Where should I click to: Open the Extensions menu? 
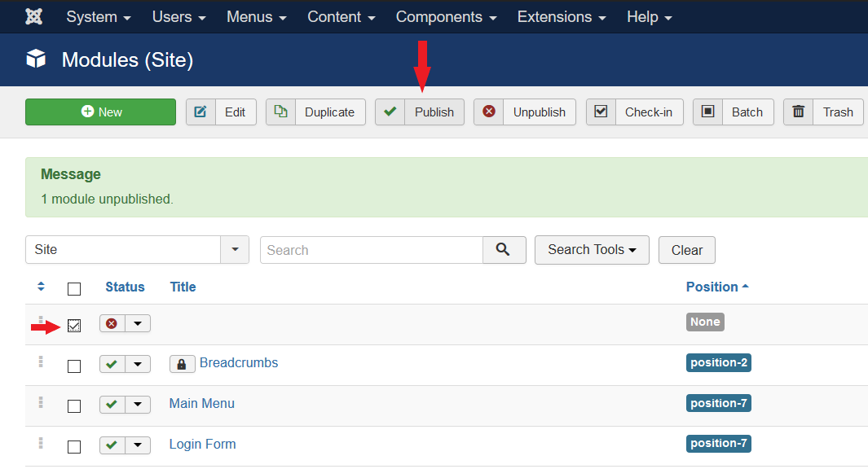coord(562,16)
